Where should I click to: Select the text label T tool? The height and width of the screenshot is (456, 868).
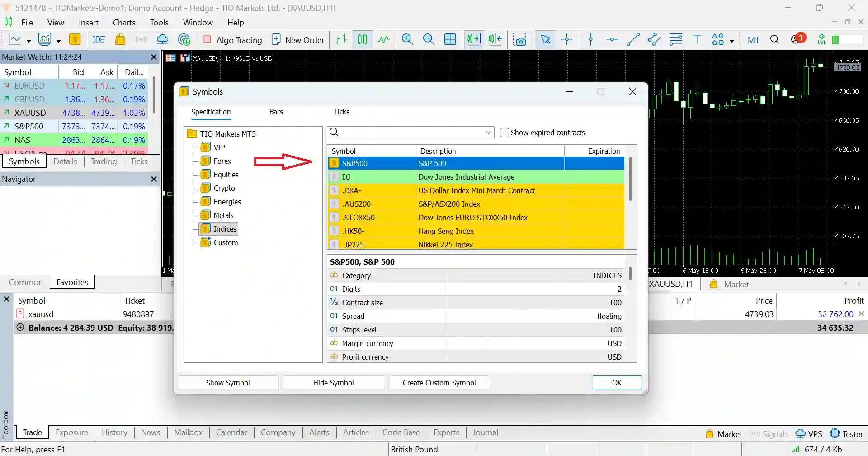point(697,40)
